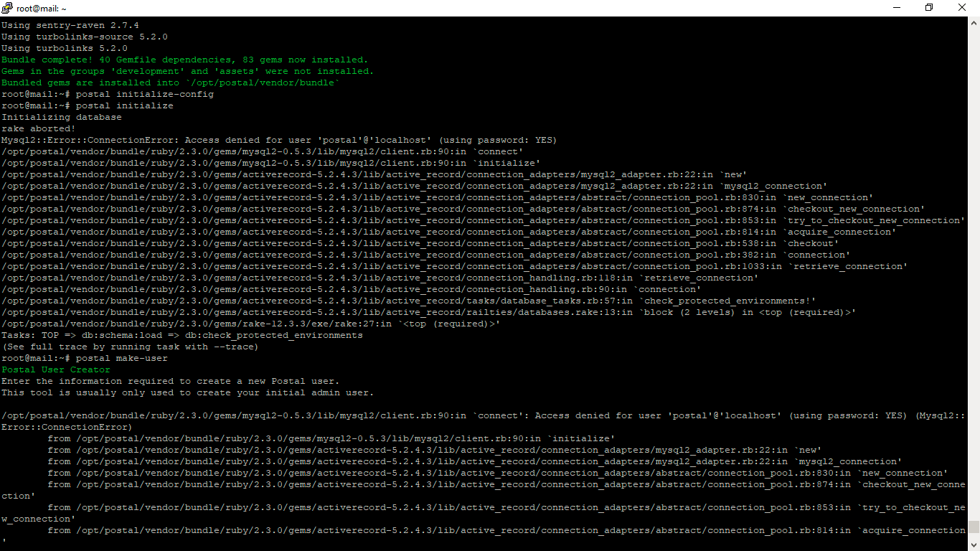Screen dimensions: 980x551
Task: Close the PuTTY session window
Action: (x=961, y=7)
